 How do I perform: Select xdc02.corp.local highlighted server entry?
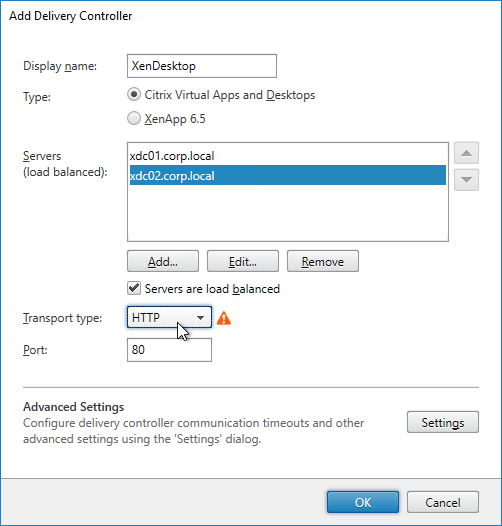point(288,175)
